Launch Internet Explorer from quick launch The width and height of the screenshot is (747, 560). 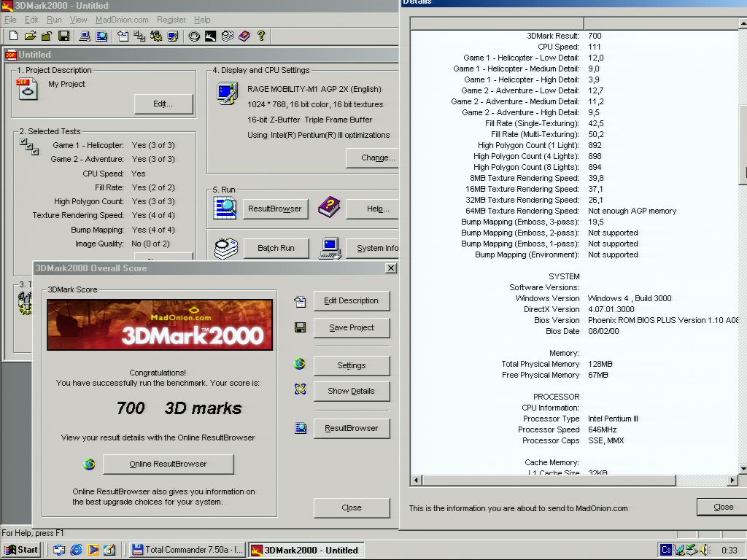(x=76, y=550)
